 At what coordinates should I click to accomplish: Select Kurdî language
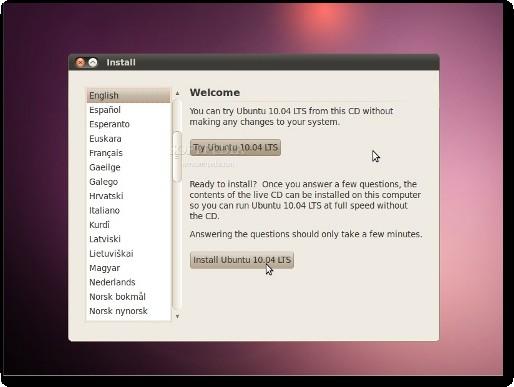[128, 225]
